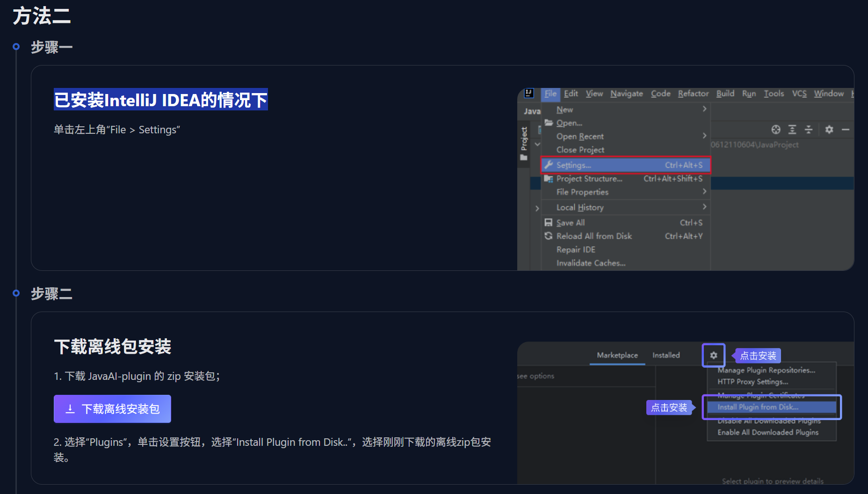Switch to the Installed tab in the plugins screenshot
The image size is (868, 494).
click(x=666, y=355)
